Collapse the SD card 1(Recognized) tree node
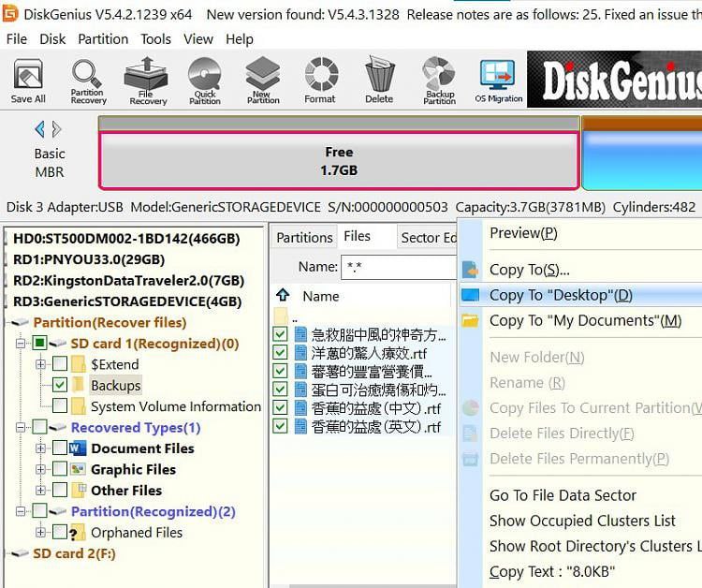702x588 pixels. 21,344
